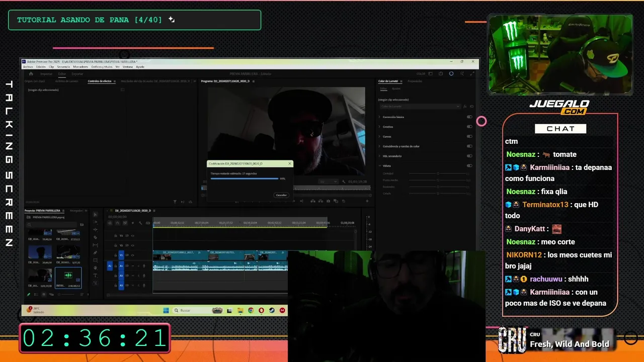This screenshot has width=644, height=362.
Task: Toggle Creativo section on/off
Action: 469,127
